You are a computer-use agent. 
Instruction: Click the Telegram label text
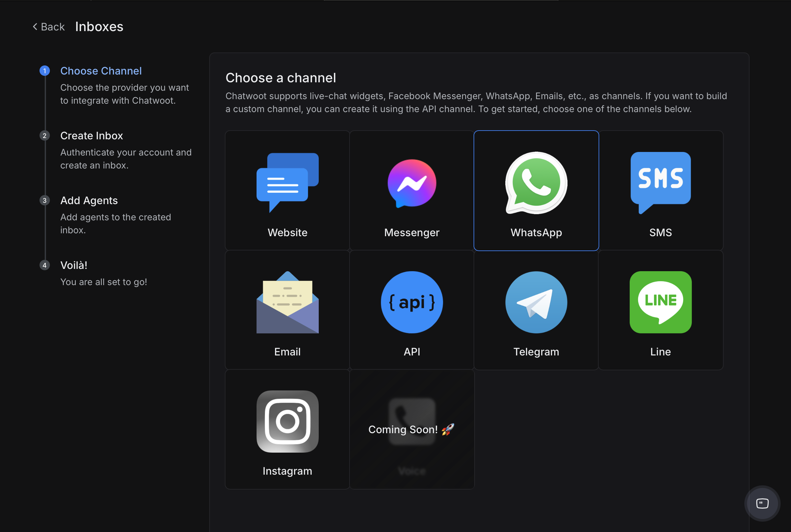point(536,352)
